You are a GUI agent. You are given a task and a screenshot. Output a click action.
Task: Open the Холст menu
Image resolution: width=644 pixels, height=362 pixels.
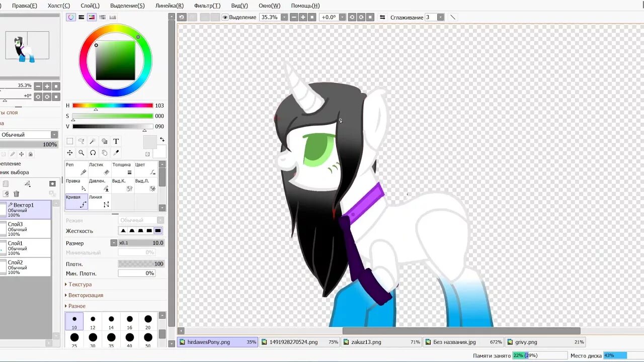point(59,6)
